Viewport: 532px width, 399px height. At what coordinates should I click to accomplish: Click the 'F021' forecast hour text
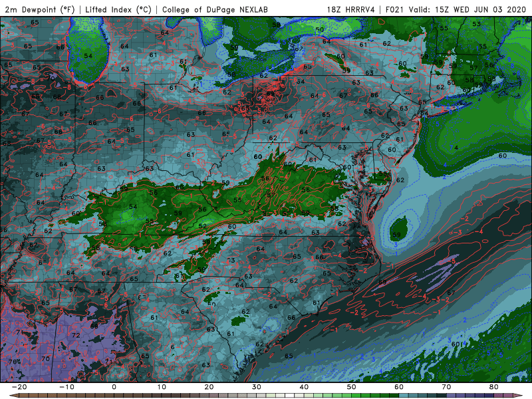[x=394, y=9]
